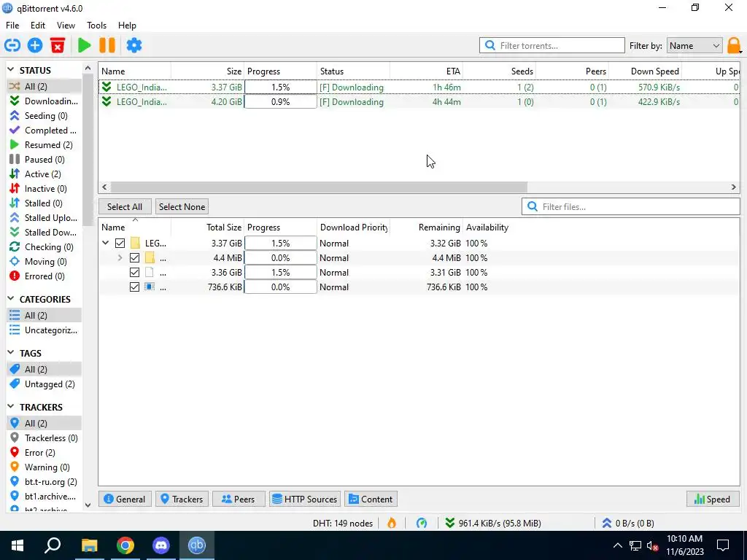747x560 pixels.
Task: Click the red Remove torrent icon
Action: point(58,45)
